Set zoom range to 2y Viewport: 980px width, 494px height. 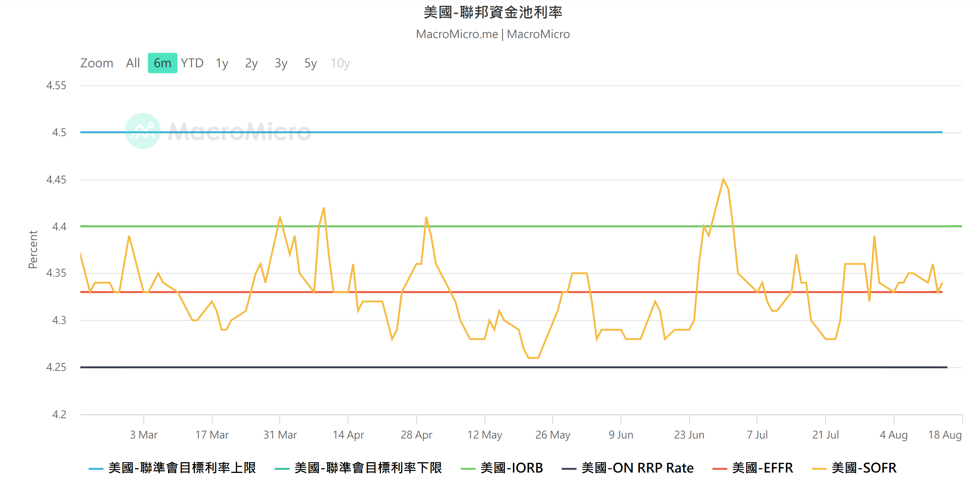coord(251,63)
